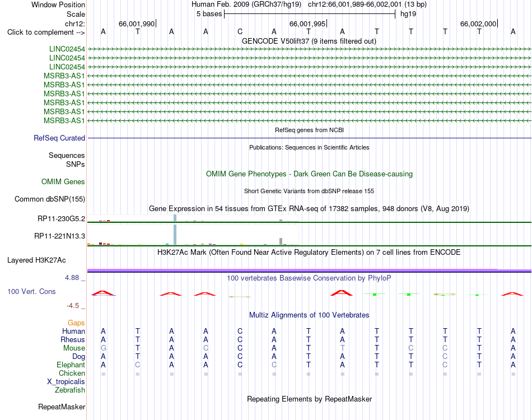Image resolution: width=532 pixels, height=420 pixels.
Task: Click the 5-base scale bar line
Action: coord(310,14)
